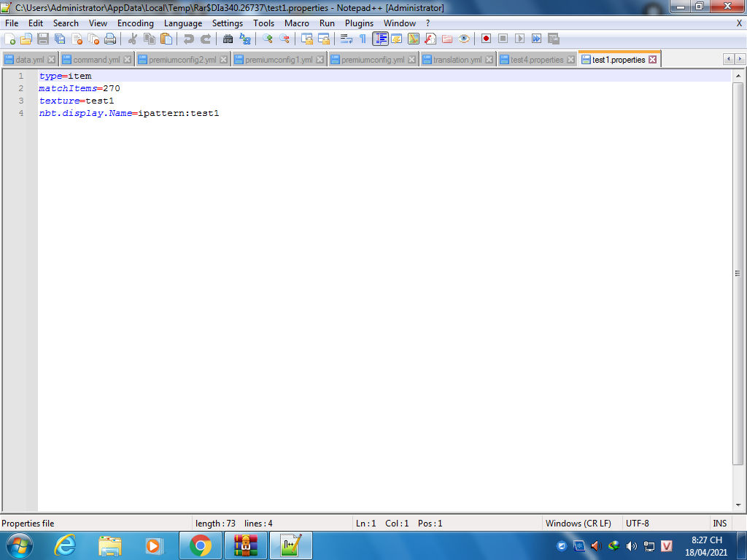Switch to the premiumconfig2.yml tab
747x560 pixels.
182,60
